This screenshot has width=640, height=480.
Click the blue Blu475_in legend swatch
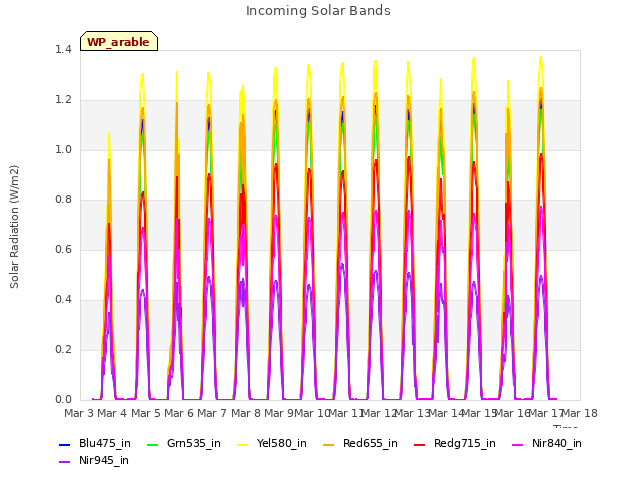click(65, 444)
